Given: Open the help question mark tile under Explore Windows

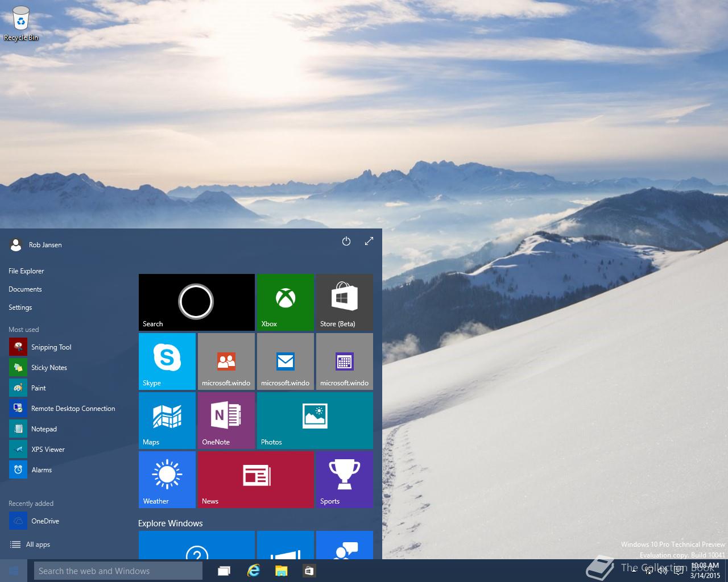Looking at the screenshot, I should click(197, 545).
